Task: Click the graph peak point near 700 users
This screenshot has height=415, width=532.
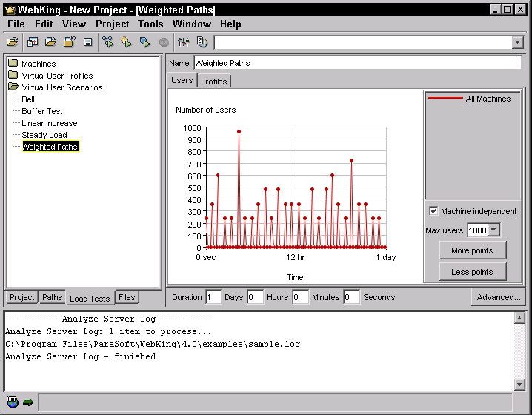Action: (x=351, y=161)
